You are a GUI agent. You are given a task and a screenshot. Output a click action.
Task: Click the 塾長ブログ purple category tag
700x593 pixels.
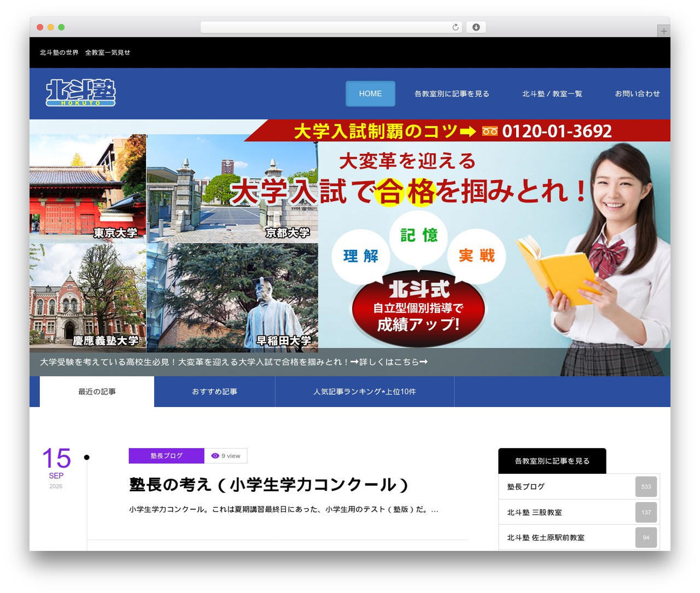click(166, 456)
